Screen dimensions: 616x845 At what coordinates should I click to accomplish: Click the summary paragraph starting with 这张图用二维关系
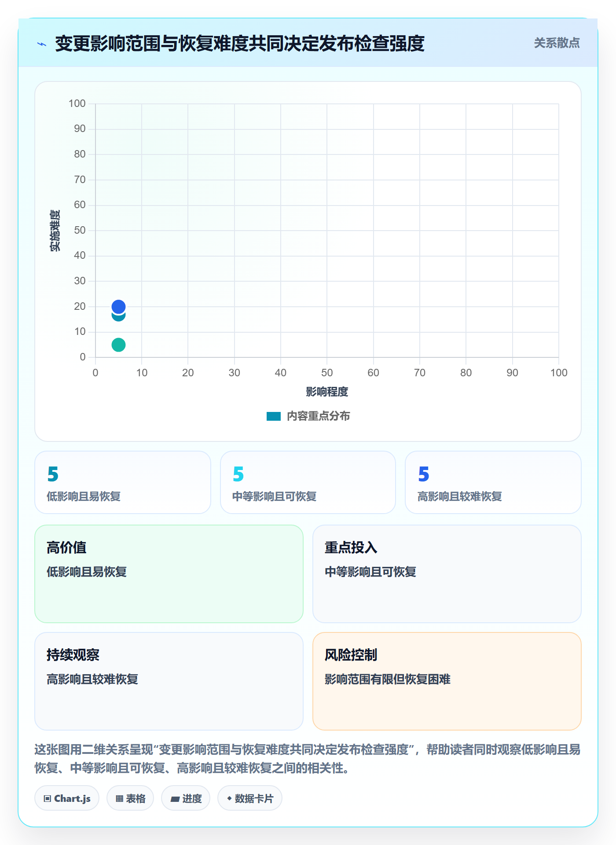pyautogui.click(x=308, y=759)
